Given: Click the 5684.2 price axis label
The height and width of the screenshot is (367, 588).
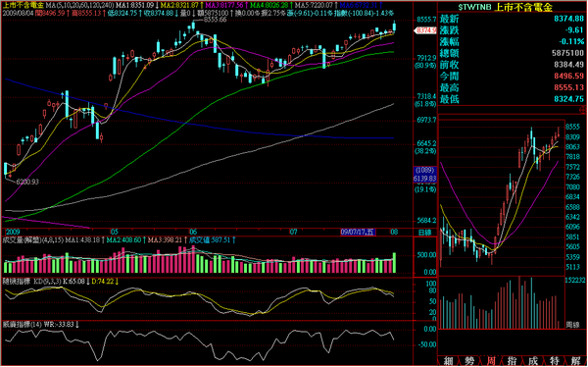Looking at the screenshot, I should point(425,220).
